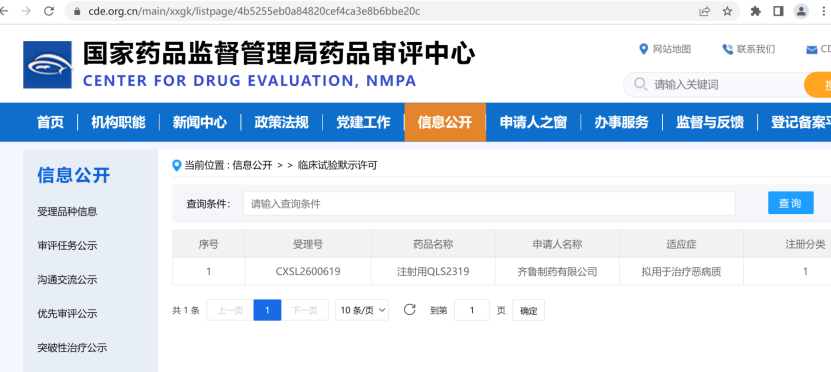This screenshot has height=372, width=831.
Task: Open the 10 条/页 page size dropdown
Action: pos(361,310)
